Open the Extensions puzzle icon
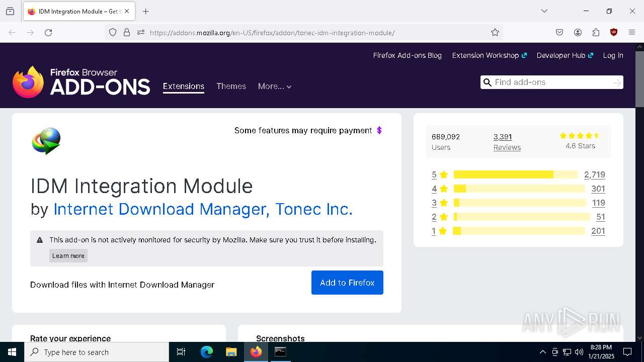The image size is (644, 362). coord(596,32)
